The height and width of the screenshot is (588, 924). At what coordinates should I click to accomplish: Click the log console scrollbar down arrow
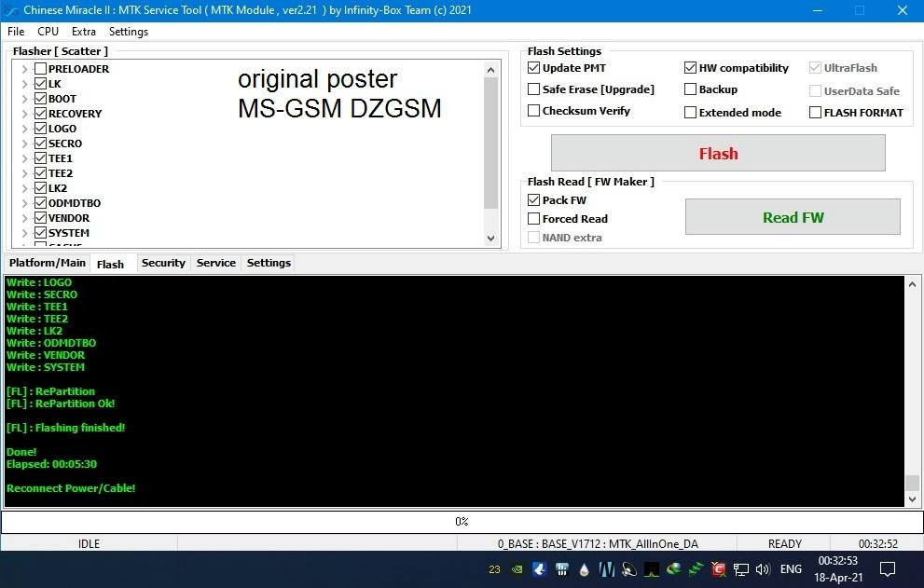[x=912, y=499]
